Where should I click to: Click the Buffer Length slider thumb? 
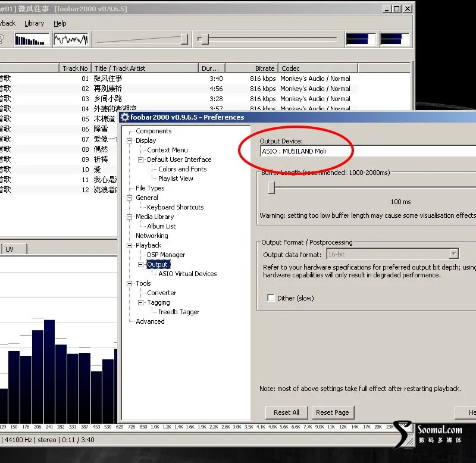click(x=271, y=187)
